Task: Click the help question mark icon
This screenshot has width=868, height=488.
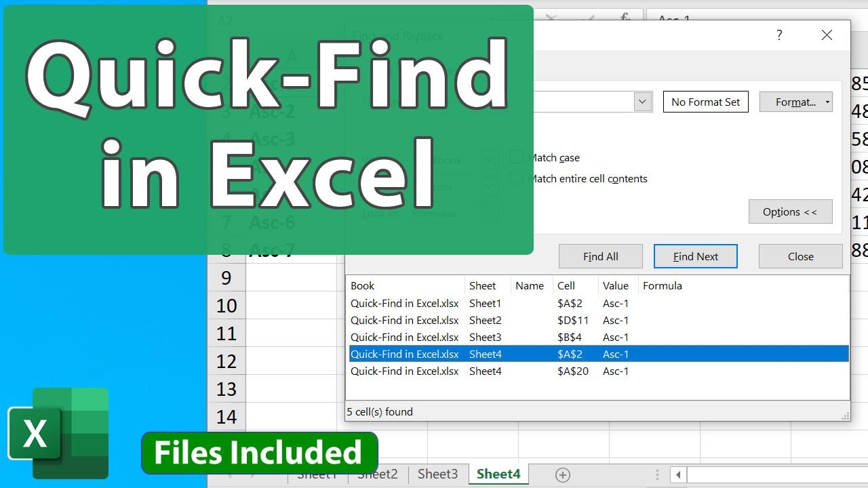Action: point(779,35)
